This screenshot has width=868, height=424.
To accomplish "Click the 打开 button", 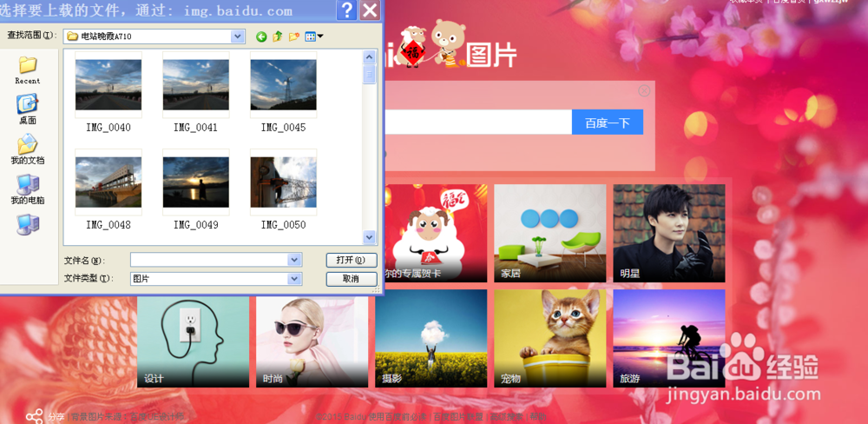I will pyautogui.click(x=352, y=260).
